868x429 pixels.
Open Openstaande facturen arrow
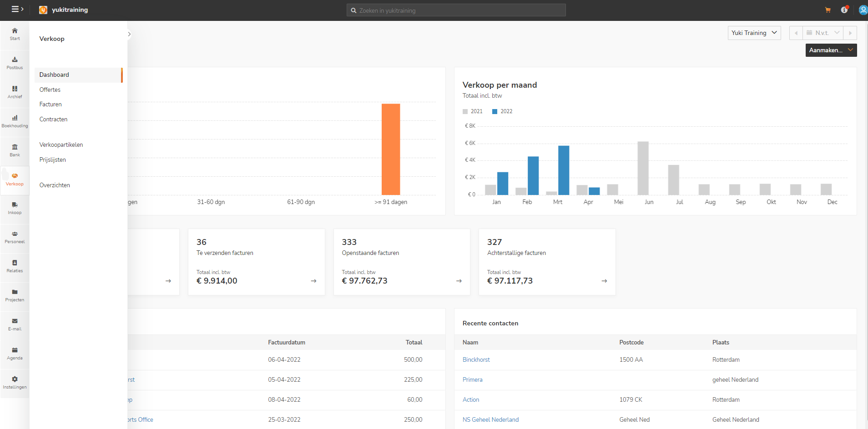(x=459, y=281)
